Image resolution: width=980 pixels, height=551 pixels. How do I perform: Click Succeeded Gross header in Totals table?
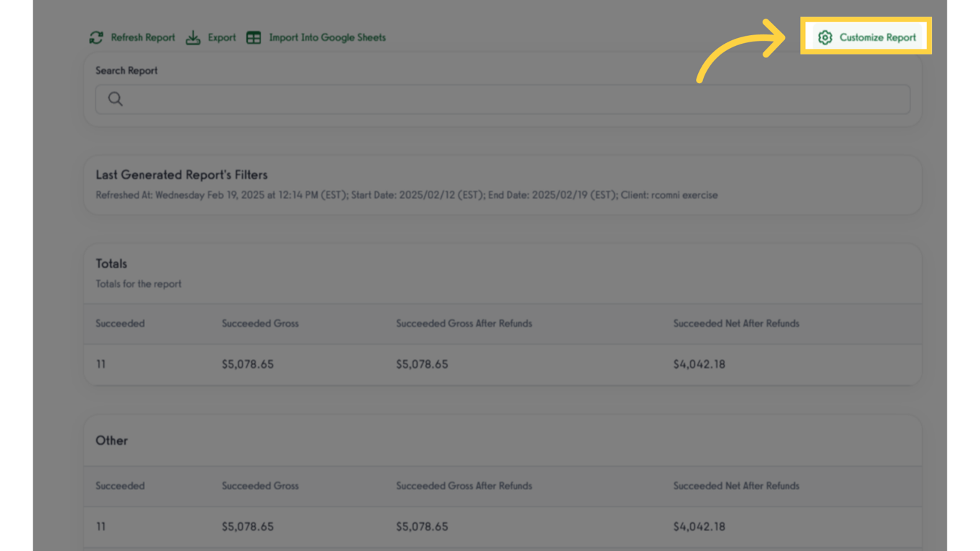coord(260,324)
